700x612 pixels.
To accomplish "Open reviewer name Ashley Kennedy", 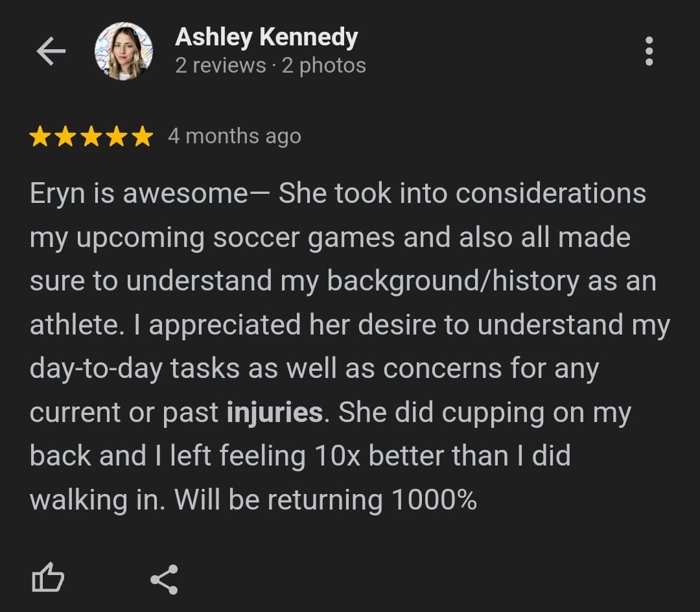I will coord(266,37).
